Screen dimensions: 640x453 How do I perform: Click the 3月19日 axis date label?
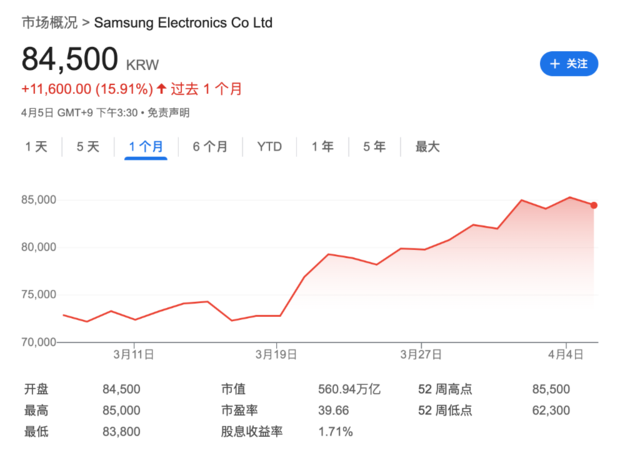(x=276, y=354)
